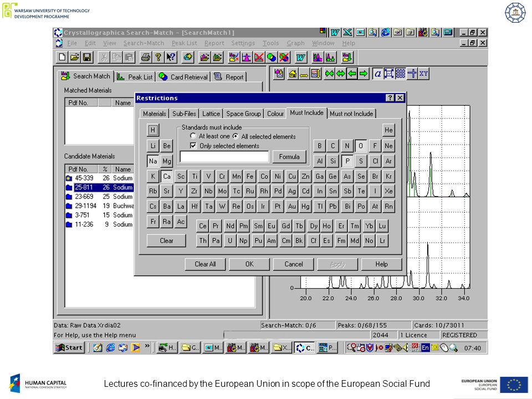The width and height of the screenshot is (532, 399).
Task: Click the italic 'a' annotation graph icon
Action: tap(377, 74)
